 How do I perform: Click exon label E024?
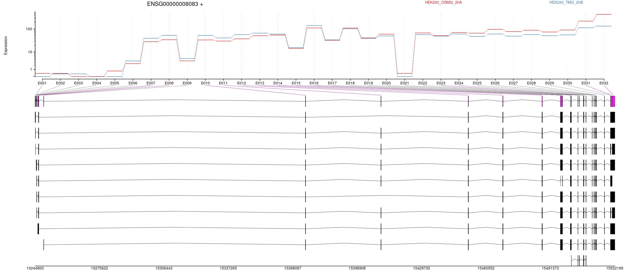459,83
